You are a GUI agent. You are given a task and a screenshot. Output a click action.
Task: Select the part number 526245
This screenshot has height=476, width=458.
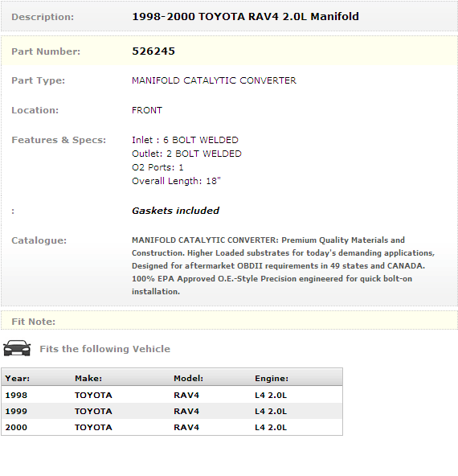tap(153, 51)
